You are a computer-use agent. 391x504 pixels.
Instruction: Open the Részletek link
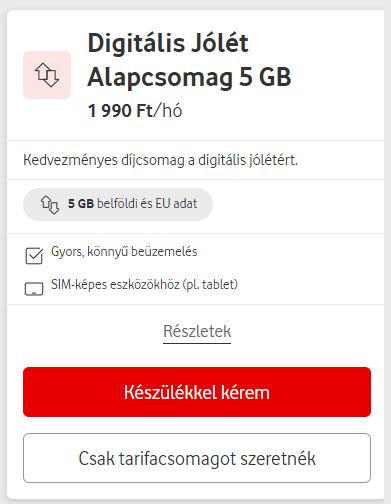pos(197,331)
